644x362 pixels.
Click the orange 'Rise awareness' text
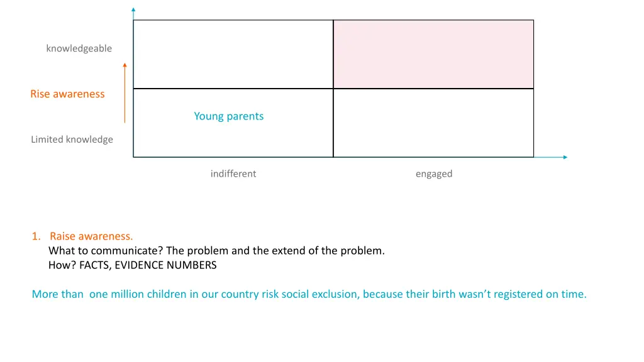click(x=67, y=94)
